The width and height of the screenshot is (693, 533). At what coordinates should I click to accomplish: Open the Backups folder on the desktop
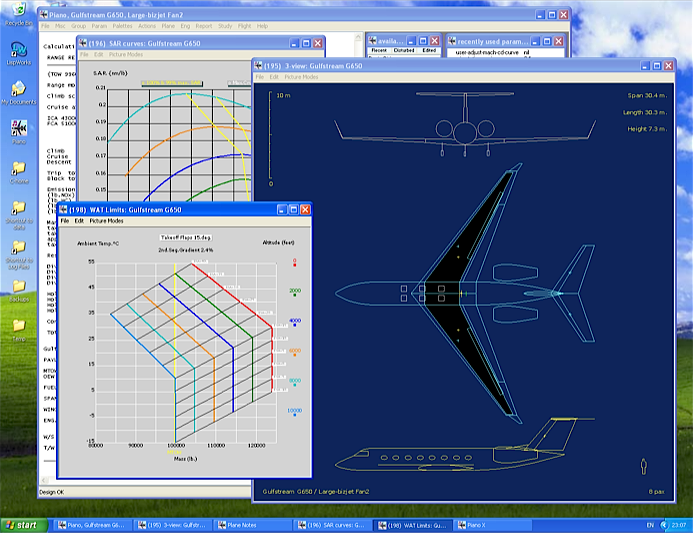(19, 291)
